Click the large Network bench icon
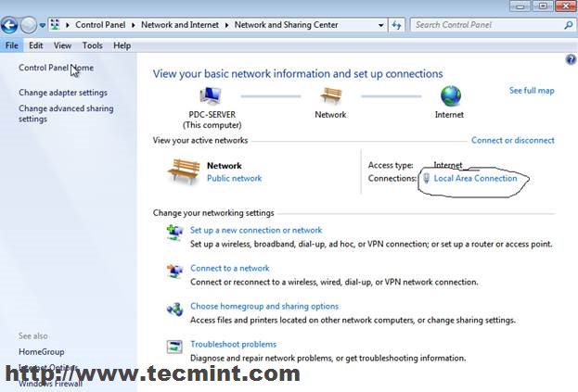This screenshot has height=392, width=578. 184,171
